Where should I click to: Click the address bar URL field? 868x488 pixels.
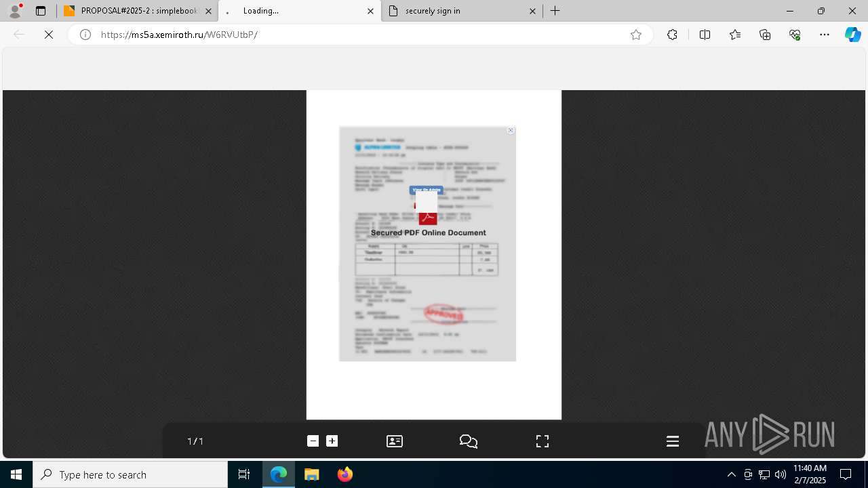pyautogui.click(x=359, y=35)
